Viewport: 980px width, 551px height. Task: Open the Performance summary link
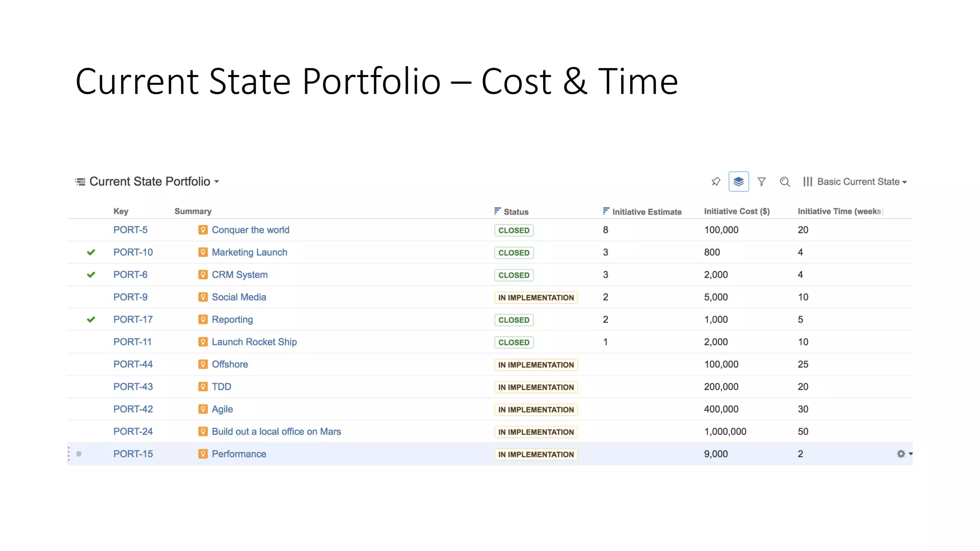tap(239, 454)
